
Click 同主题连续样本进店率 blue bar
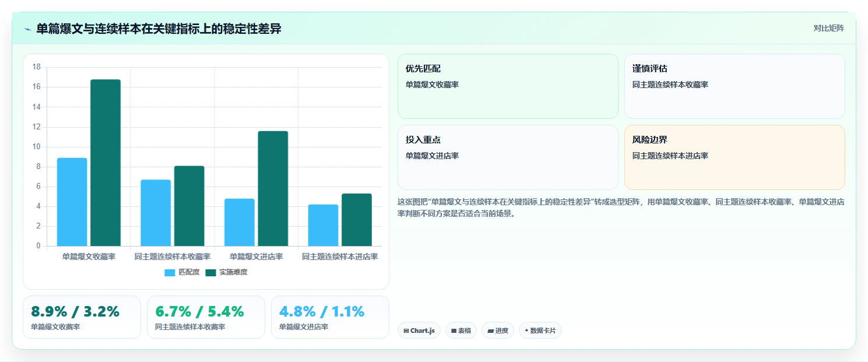pos(324,225)
